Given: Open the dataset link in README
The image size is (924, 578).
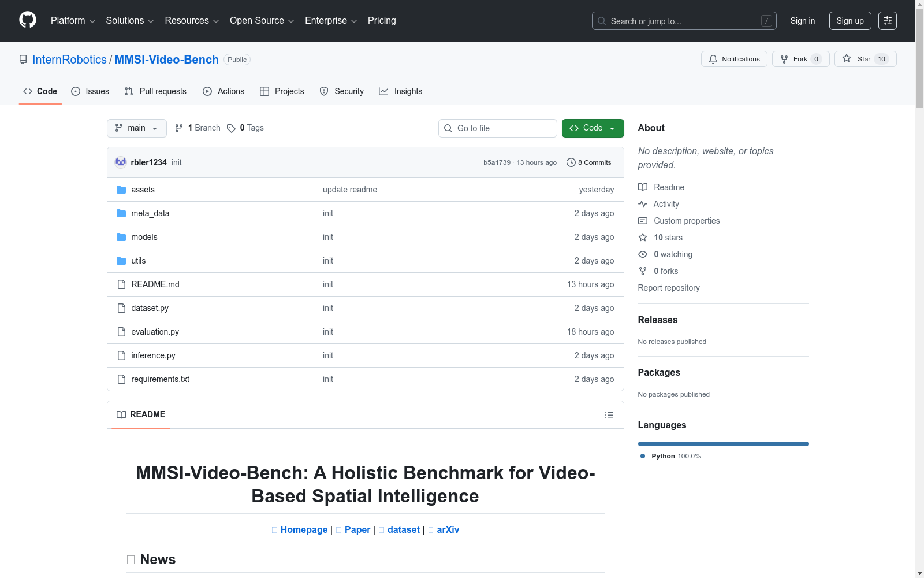Looking at the screenshot, I should [x=399, y=529].
